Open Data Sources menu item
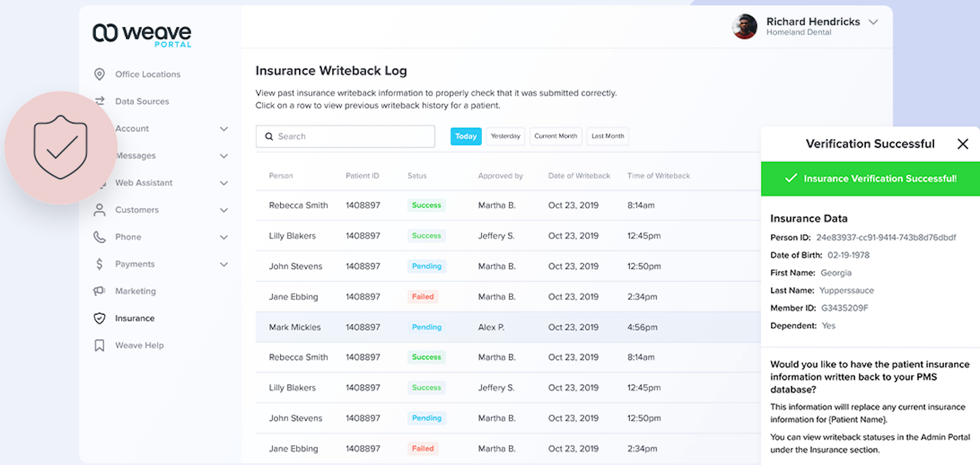The height and width of the screenshot is (465, 980). (142, 101)
